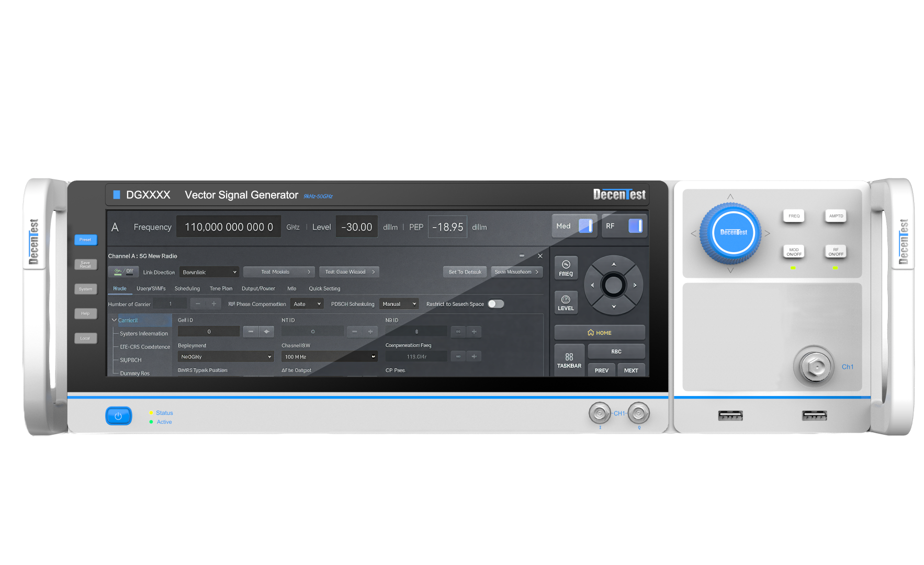Click the Set To Default button

(x=465, y=272)
